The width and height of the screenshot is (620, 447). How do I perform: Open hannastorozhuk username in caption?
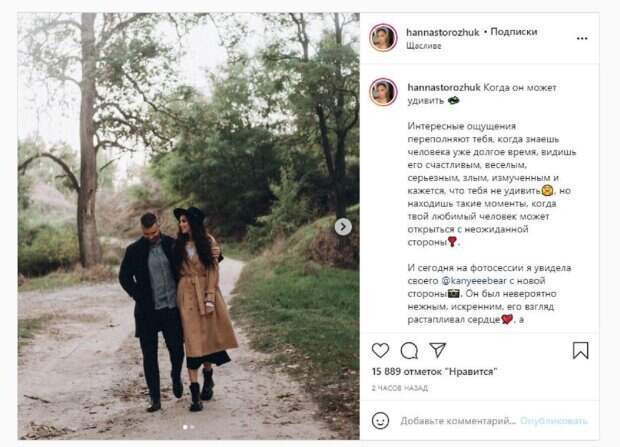(444, 87)
